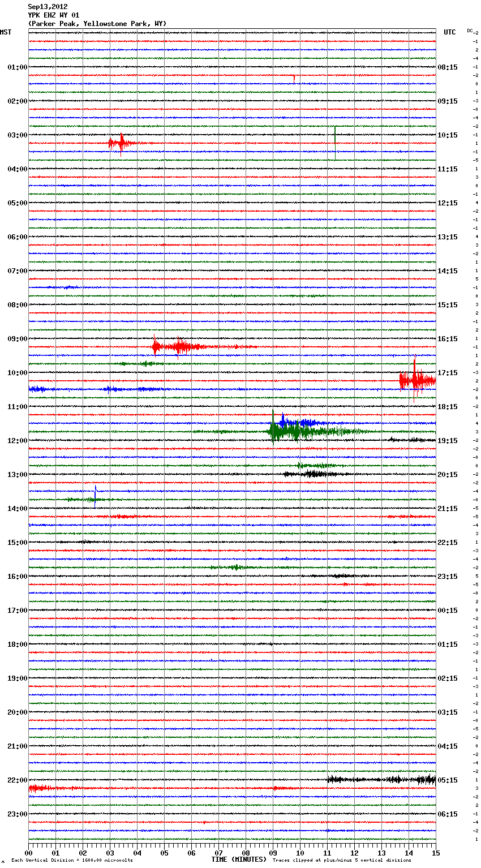
Task: Select the 01:00 MST time label
Action: coord(17,67)
